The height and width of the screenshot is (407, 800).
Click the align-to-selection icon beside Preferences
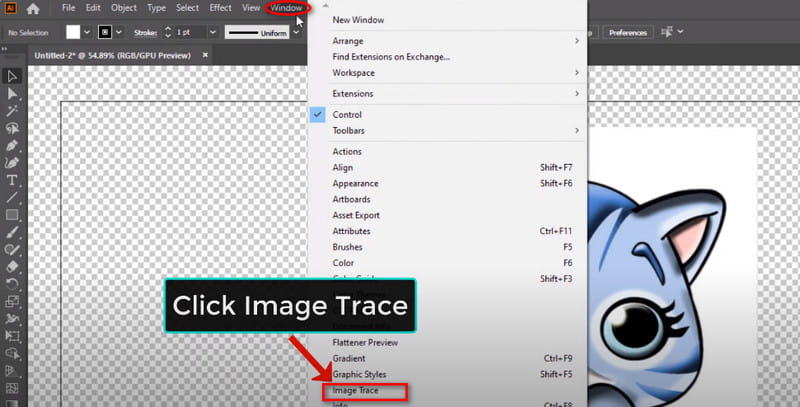(667, 32)
